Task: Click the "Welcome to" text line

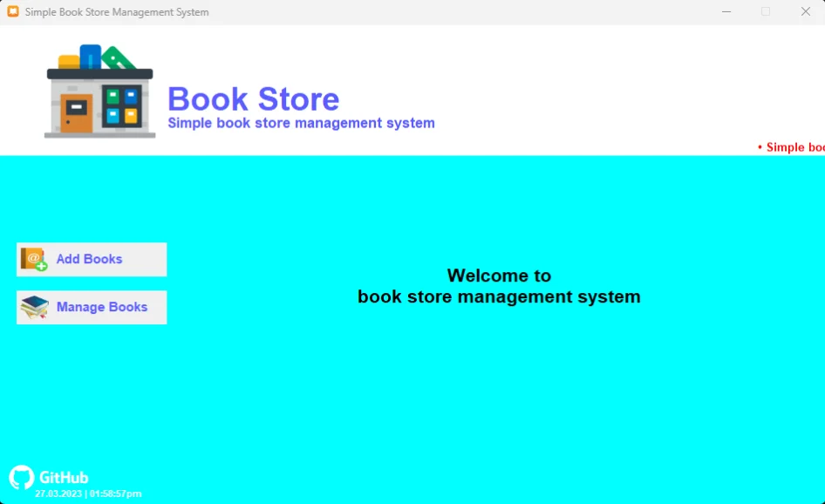Action: [x=499, y=276]
